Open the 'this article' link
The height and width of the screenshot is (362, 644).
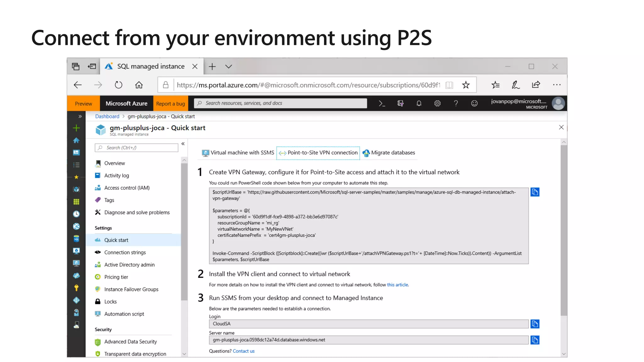point(397,285)
